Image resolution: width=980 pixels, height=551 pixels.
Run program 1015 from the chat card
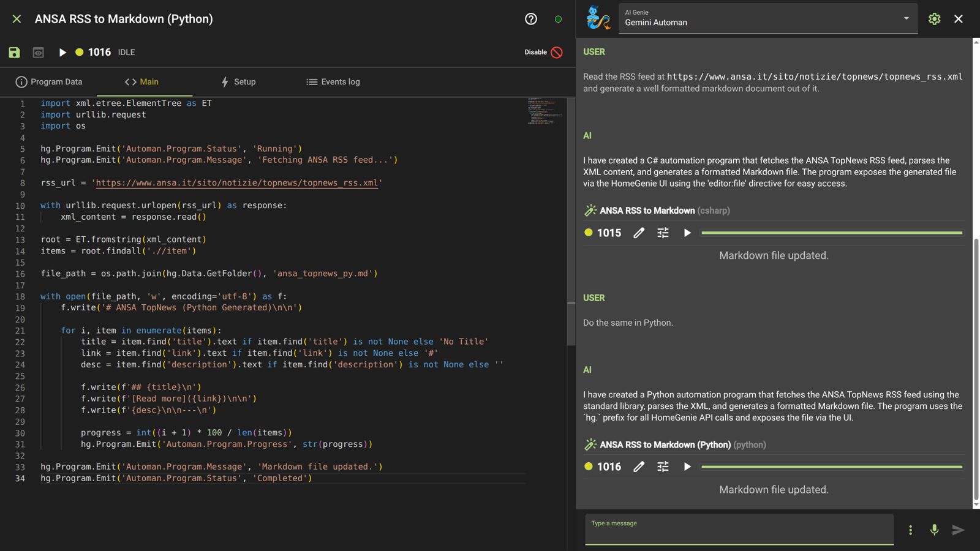click(x=687, y=233)
